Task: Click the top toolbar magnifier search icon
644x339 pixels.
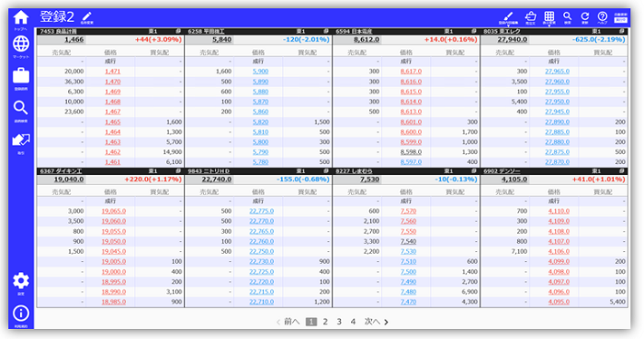Action: (x=567, y=17)
